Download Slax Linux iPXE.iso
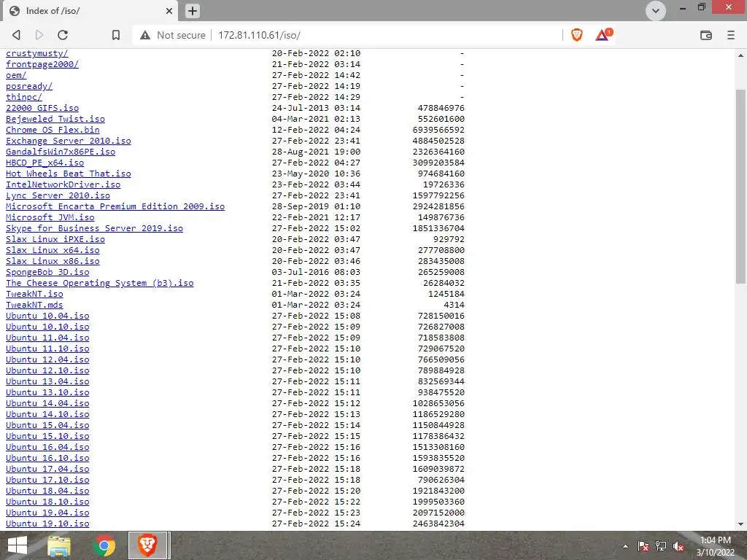Viewport: 747px width, 560px height. (x=55, y=239)
